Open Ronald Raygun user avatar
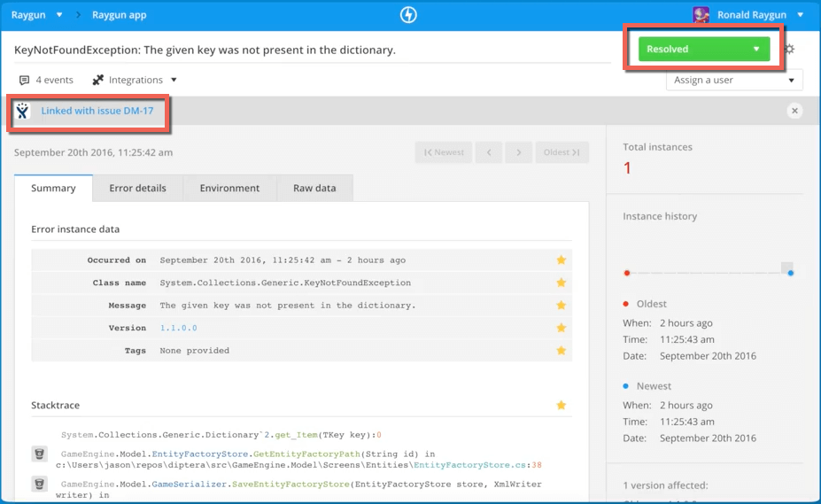This screenshot has width=821, height=504. 701,15
